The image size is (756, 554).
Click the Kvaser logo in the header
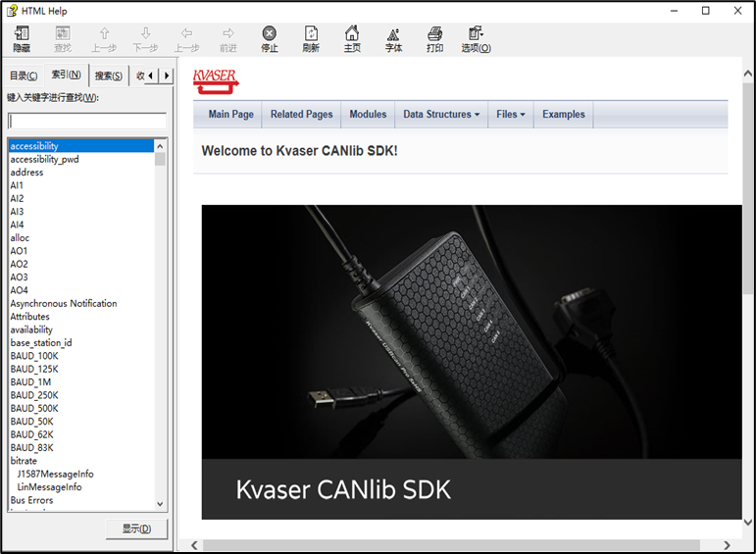tap(216, 79)
